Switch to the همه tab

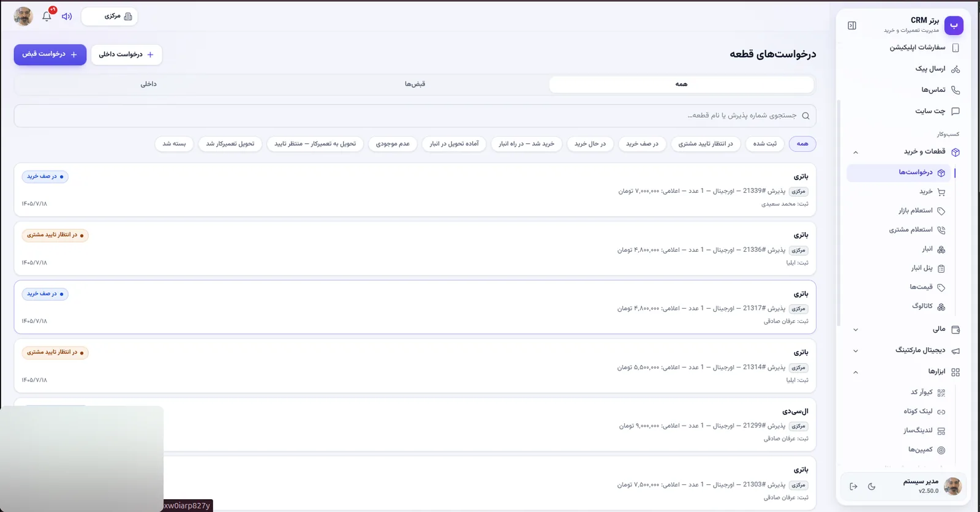coord(681,85)
